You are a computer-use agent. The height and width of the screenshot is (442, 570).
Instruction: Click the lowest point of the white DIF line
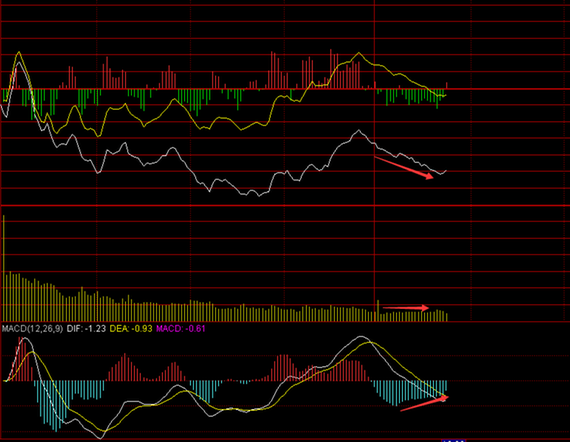(x=101, y=438)
